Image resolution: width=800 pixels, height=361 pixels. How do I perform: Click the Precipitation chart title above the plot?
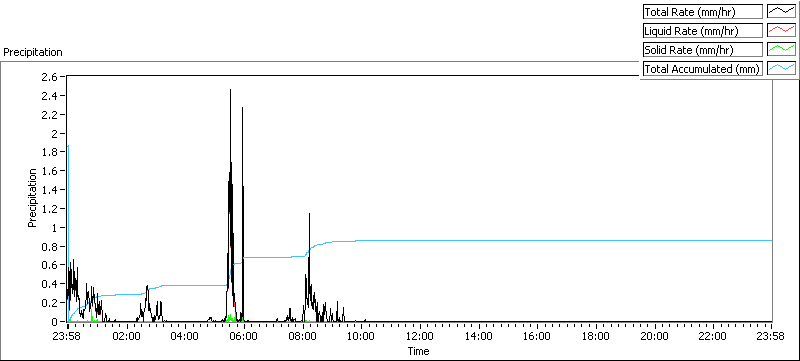[33, 53]
